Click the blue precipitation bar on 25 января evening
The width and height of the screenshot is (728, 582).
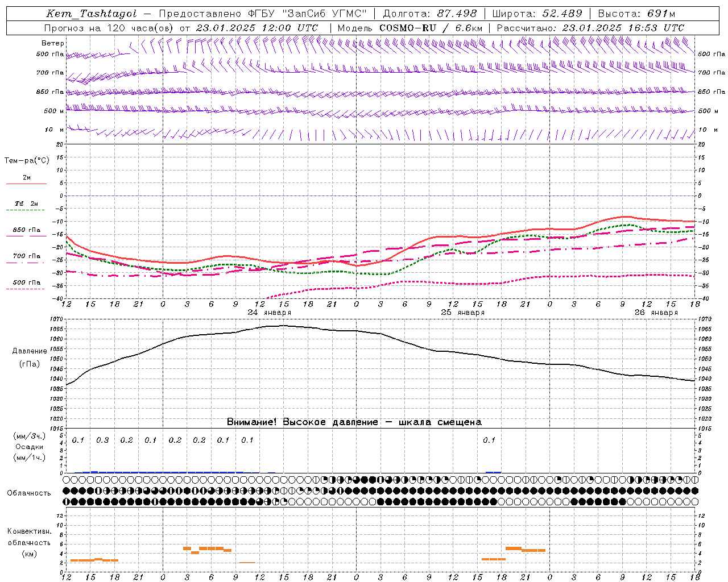coord(493,472)
